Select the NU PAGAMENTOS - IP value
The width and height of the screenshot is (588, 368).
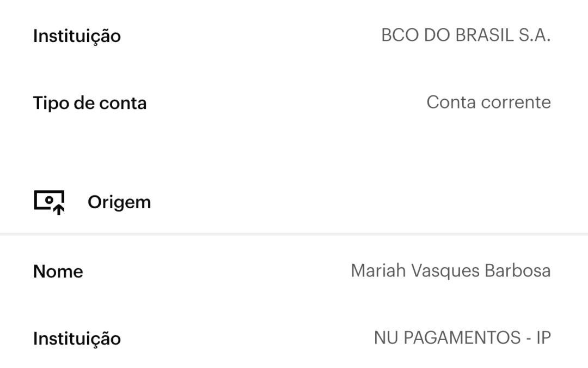click(x=462, y=338)
